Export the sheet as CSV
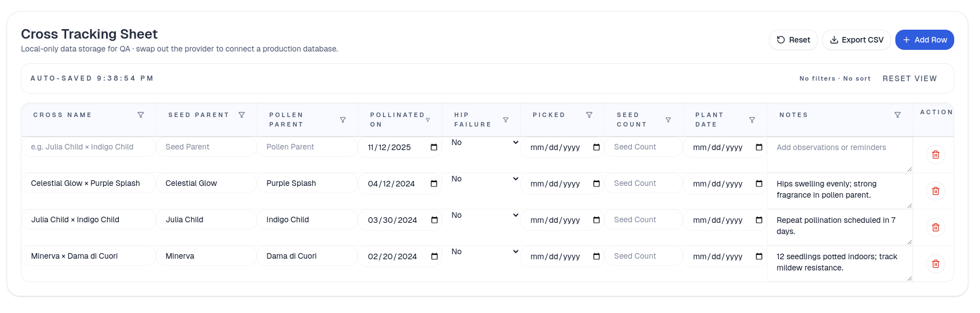The image size is (980, 313). pyautogui.click(x=856, y=40)
